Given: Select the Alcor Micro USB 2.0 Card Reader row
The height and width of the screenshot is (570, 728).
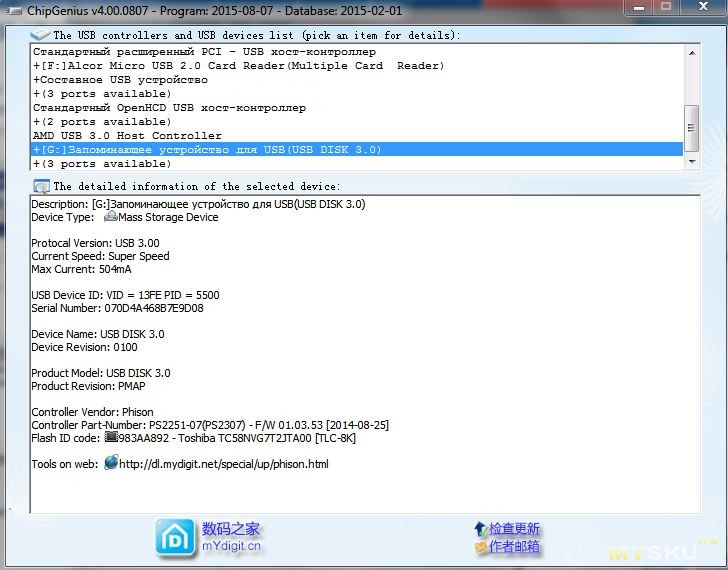Looking at the screenshot, I should pos(356,65).
